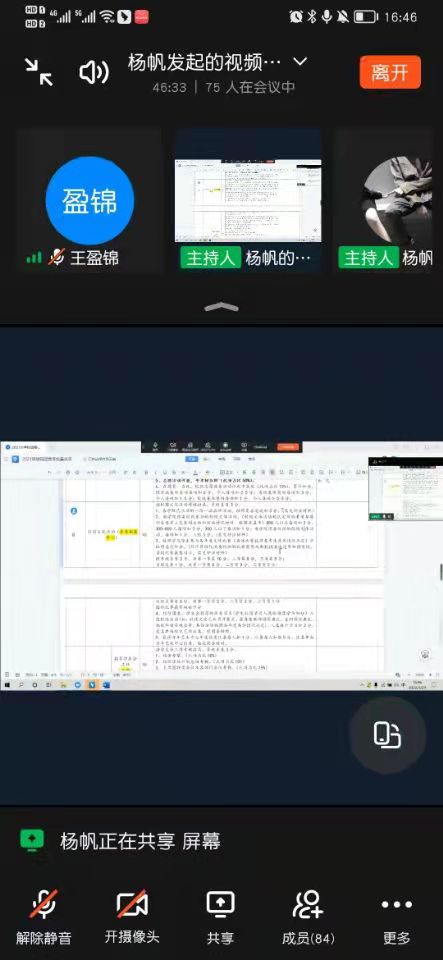Tap the speaker audio output icon
This screenshot has height=960, width=443.
(94, 73)
